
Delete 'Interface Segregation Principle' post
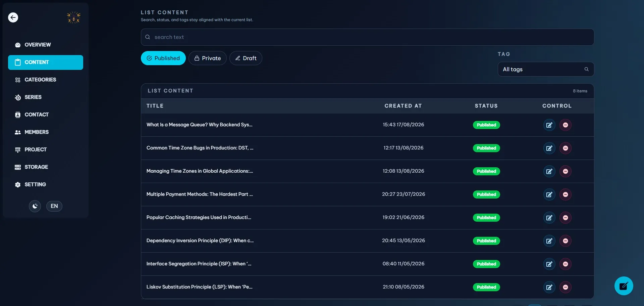coord(566,264)
